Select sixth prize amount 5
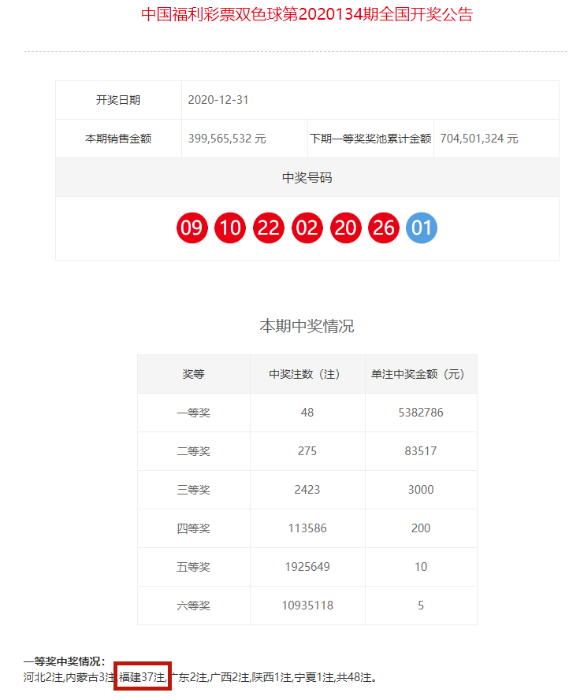The image size is (569, 700). pyautogui.click(x=421, y=605)
